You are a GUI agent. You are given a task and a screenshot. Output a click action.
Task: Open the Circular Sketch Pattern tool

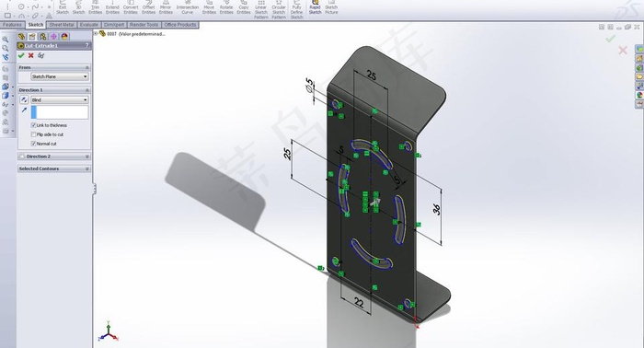click(x=279, y=10)
